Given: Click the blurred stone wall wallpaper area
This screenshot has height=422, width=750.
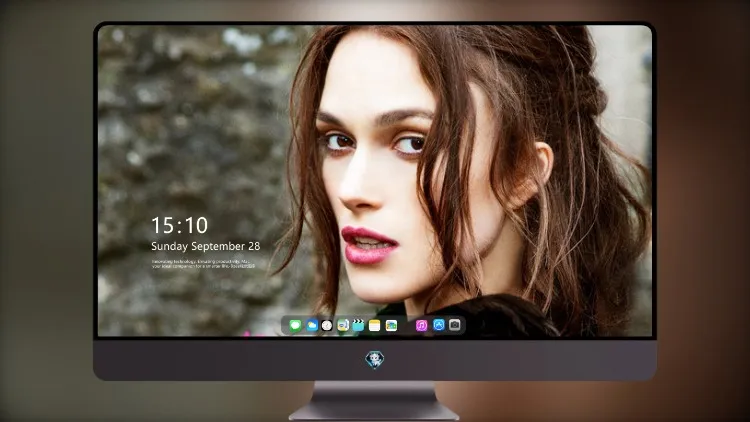Looking at the screenshot, I should tap(191, 120).
